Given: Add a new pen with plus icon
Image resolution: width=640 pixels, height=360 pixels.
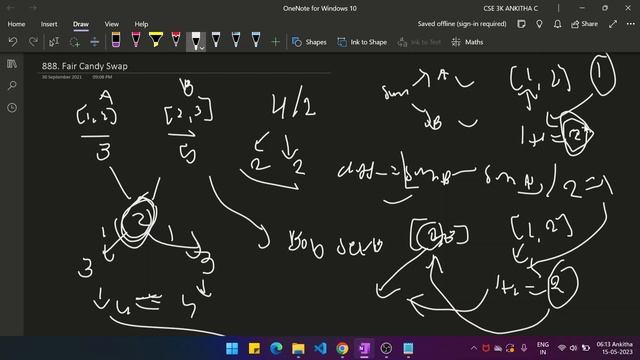Looking at the screenshot, I should 276,42.
